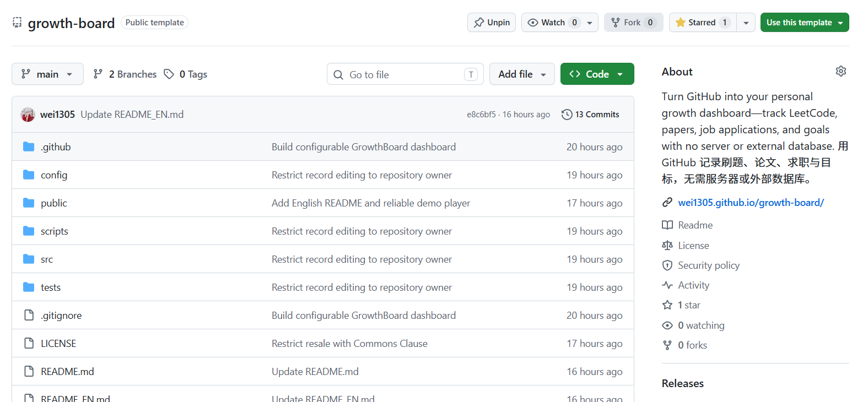Open commit hash e8c6bf5

[481, 115]
